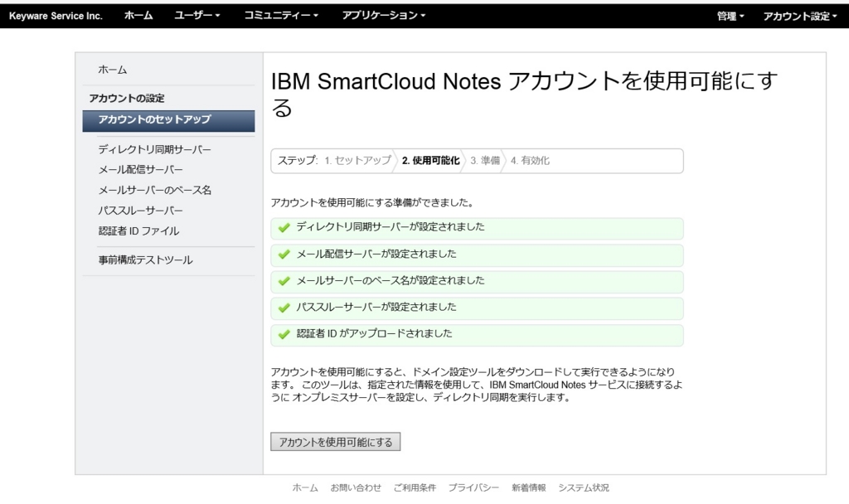Open footer プライバシー link
This screenshot has width=849, height=504.
coord(473,487)
